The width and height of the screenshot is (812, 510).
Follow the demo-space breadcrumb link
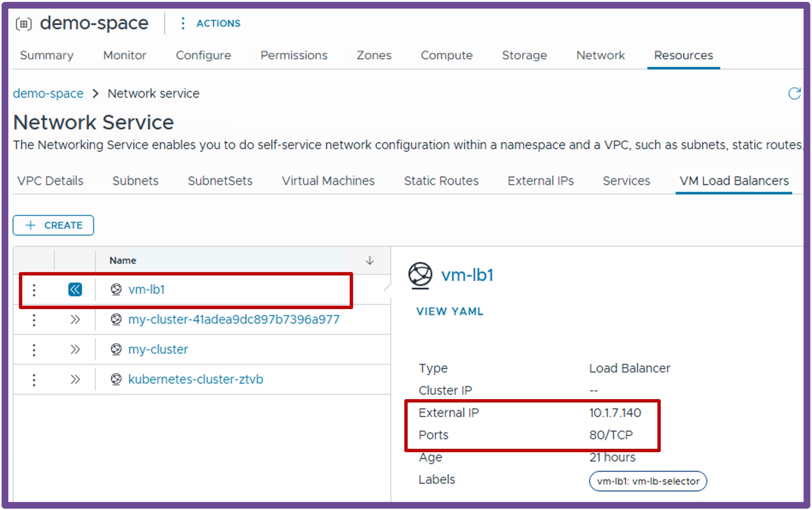48,93
